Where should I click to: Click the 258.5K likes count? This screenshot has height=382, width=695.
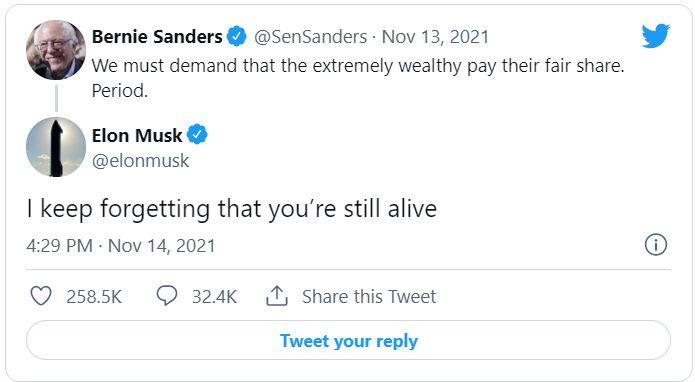point(94,296)
